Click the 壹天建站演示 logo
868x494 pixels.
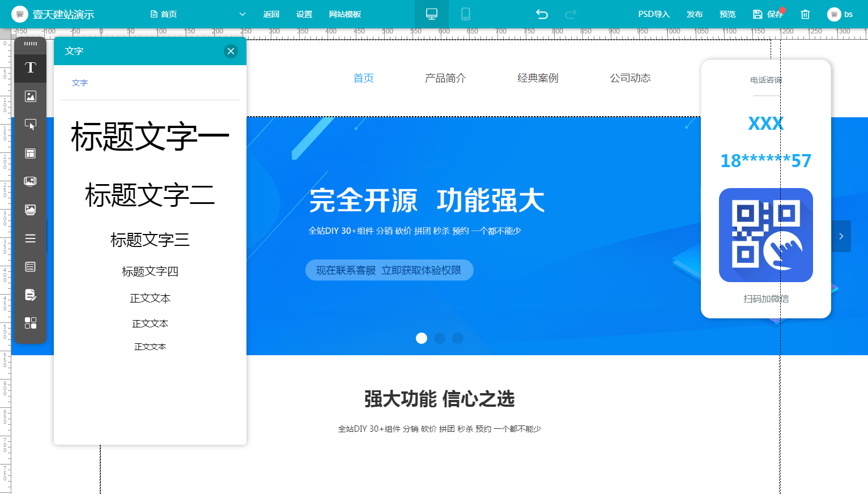click(54, 14)
